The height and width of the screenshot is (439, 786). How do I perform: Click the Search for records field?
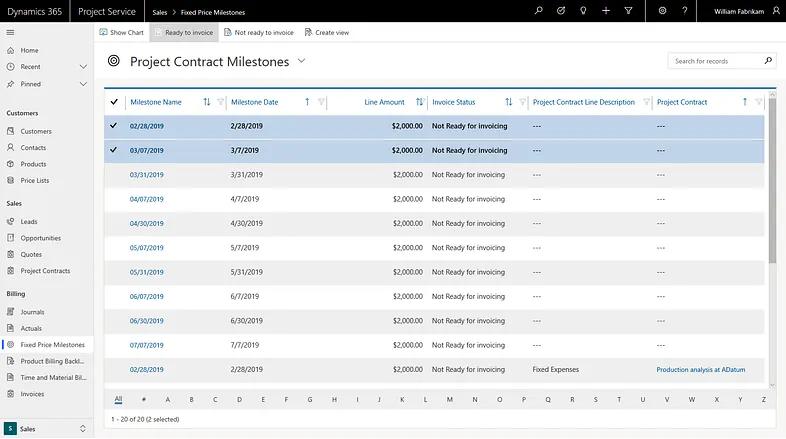pos(715,61)
